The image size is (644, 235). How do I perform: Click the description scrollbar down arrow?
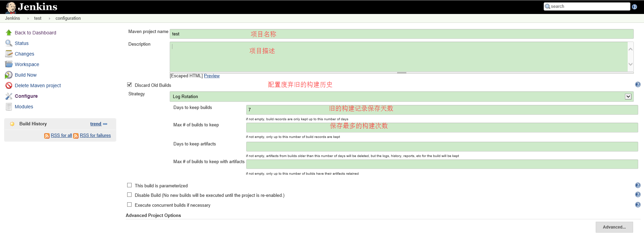point(630,64)
